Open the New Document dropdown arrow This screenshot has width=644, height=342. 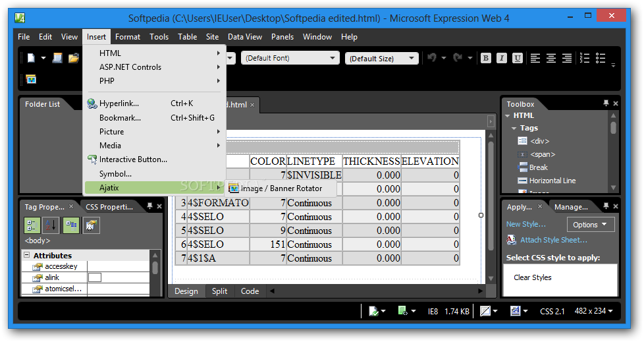coord(43,58)
